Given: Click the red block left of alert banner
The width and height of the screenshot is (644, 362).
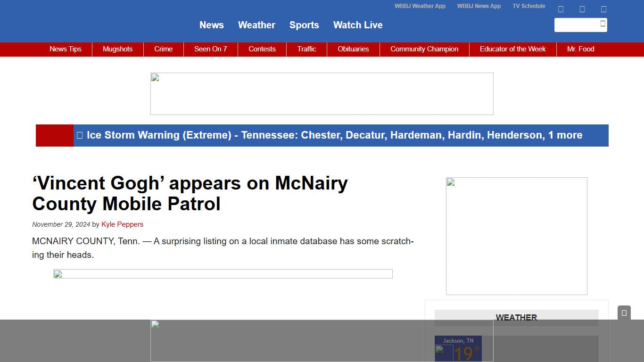Looking at the screenshot, I should (x=55, y=135).
